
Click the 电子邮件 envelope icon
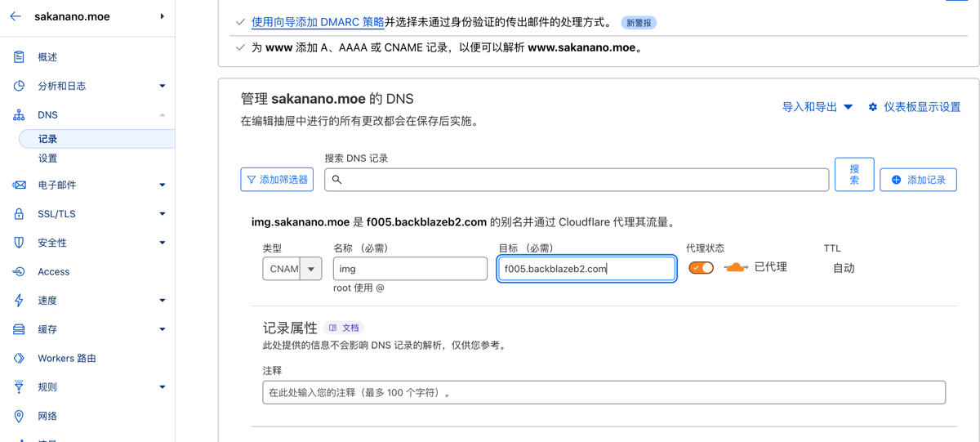[x=19, y=185]
